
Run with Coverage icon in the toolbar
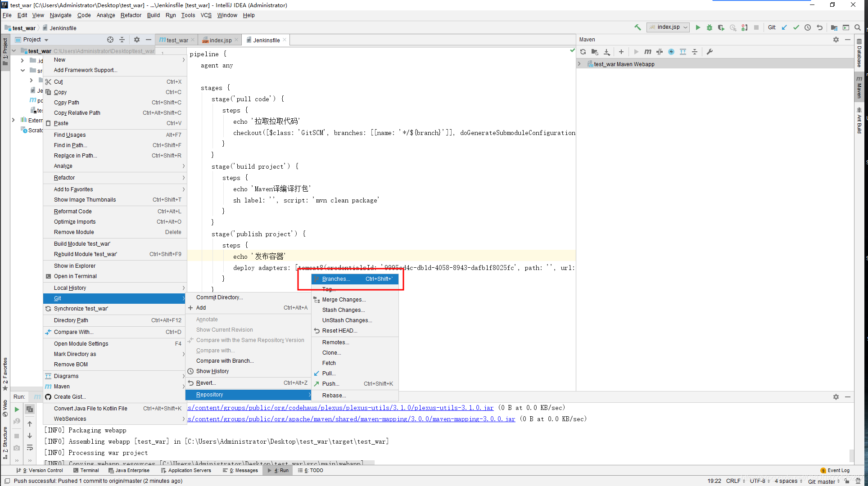tap(721, 27)
